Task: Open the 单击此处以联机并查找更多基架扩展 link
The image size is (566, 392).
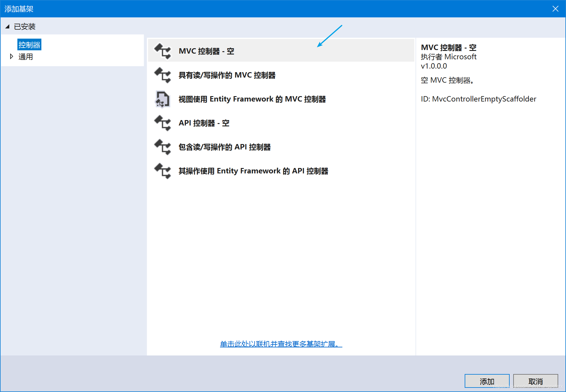Action: click(x=281, y=344)
